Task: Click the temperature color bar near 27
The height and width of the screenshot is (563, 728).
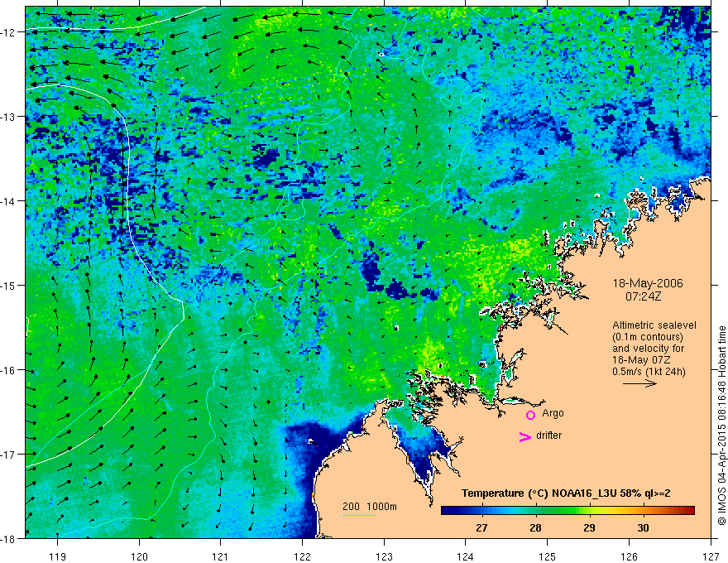Action: pyautogui.click(x=481, y=511)
